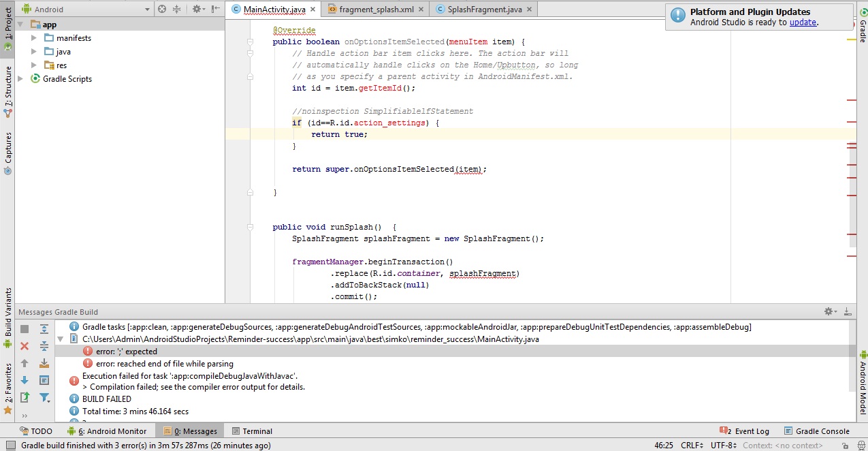Viewport: 868px width, 451px height.
Task: Toggle the Autoscroll to Source icon in Messages
Action: 44,380
